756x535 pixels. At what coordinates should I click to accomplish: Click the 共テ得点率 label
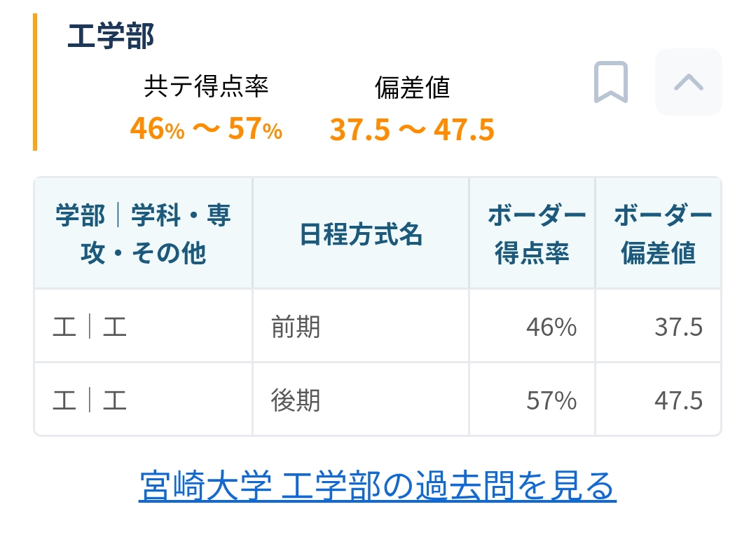click(207, 87)
